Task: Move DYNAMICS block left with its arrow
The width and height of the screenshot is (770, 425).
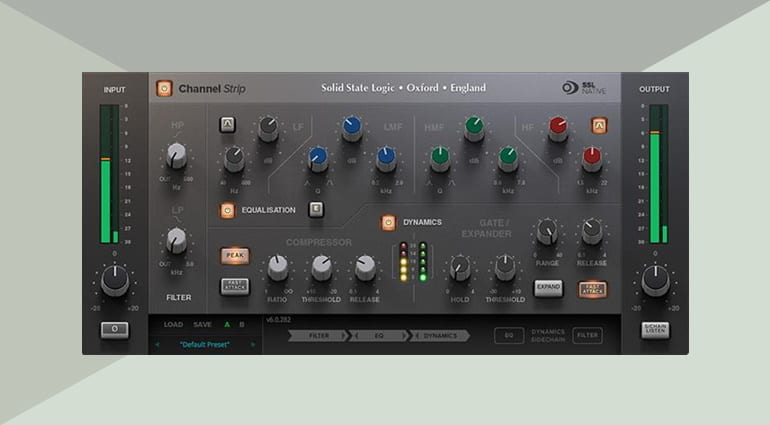Action: pos(416,336)
